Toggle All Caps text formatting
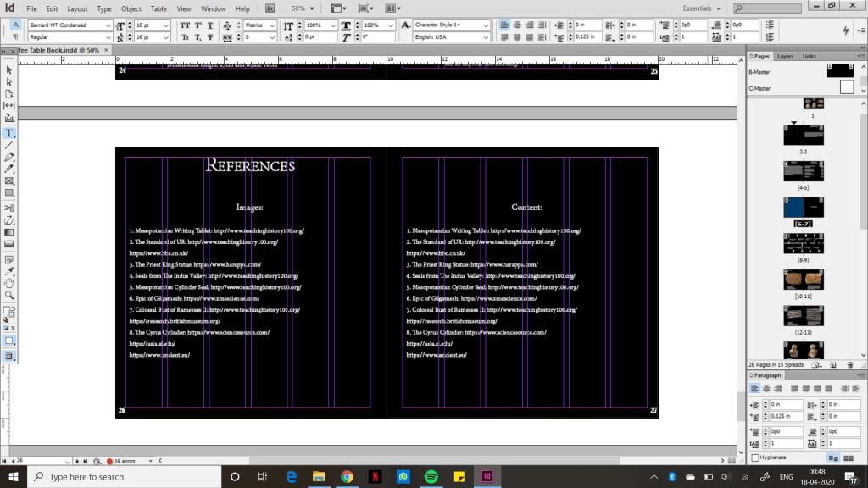This screenshot has width=868, height=488. [x=186, y=25]
